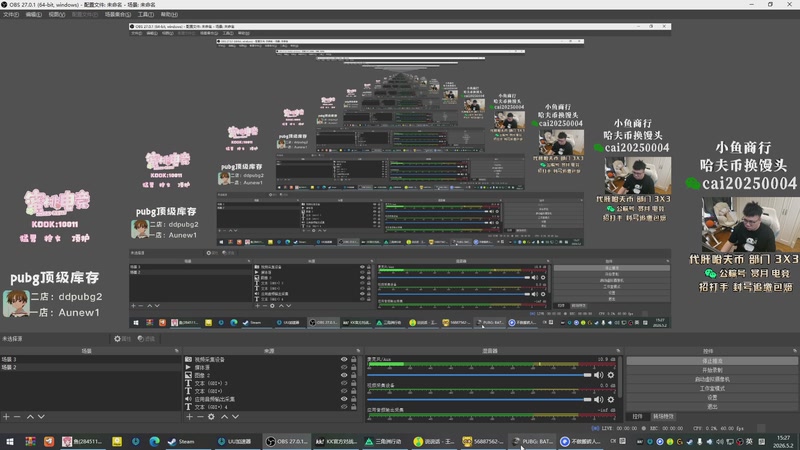The height and width of the screenshot is (450, 800).
Task: Switch to PUBG: BAT... taskbar window
Action: pos(532,441)
